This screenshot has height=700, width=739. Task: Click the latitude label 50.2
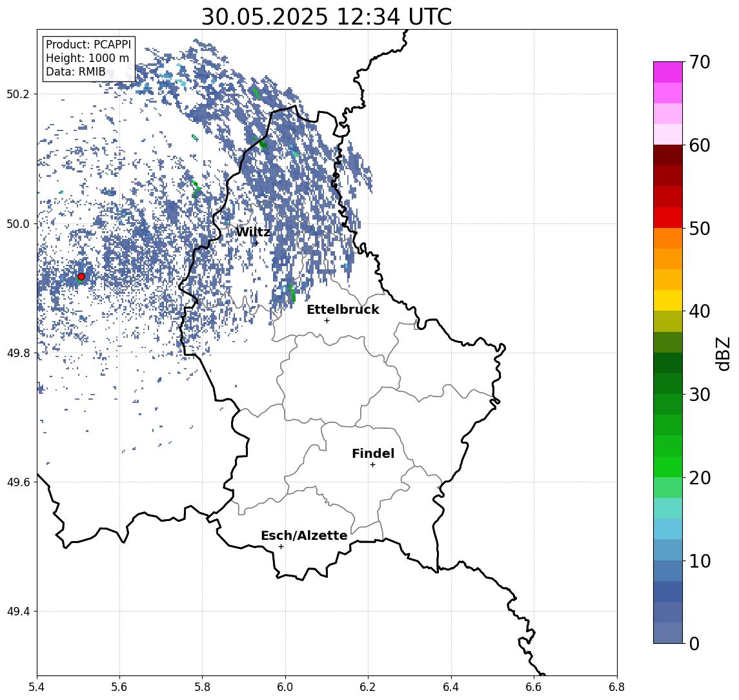coord(17,94)
